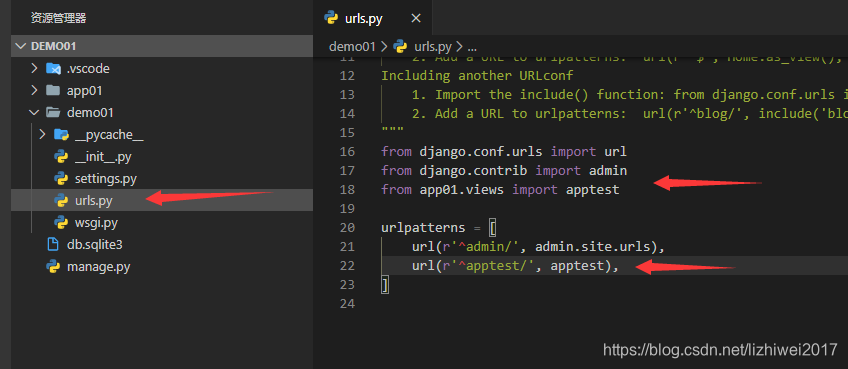Switch to the urls.py editor tab
The width and height of the screenshot is (848, 369).
pyautogui.click(x=373, y=18)
